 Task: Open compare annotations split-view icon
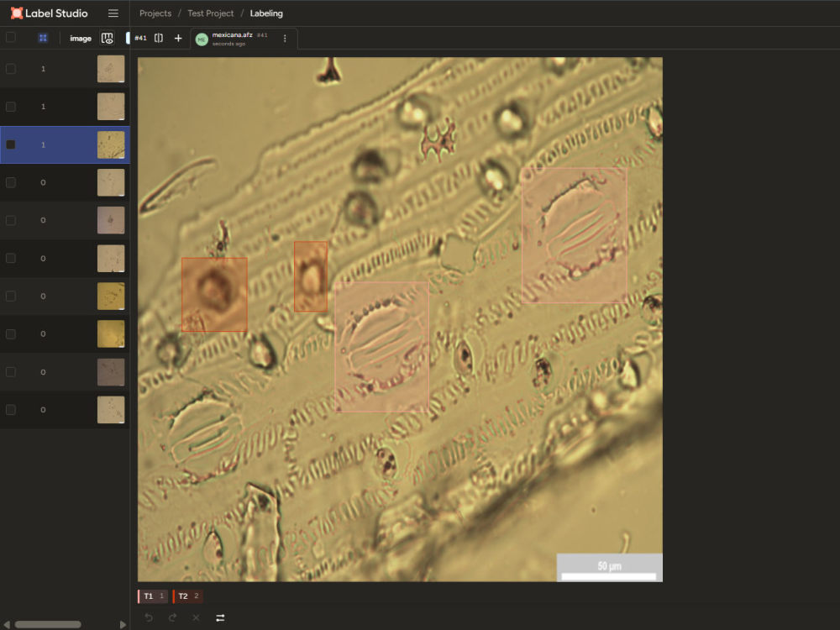click(159, 38)
